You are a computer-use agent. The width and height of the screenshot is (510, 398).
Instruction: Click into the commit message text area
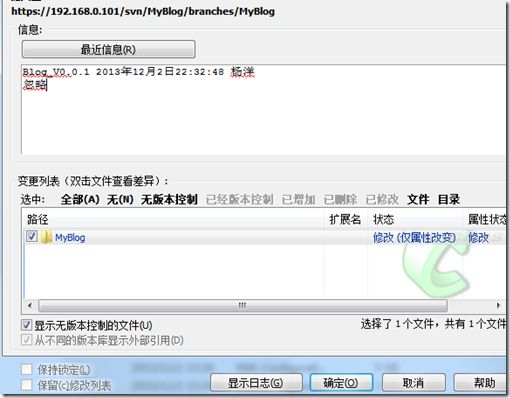[x=263, y=110]
